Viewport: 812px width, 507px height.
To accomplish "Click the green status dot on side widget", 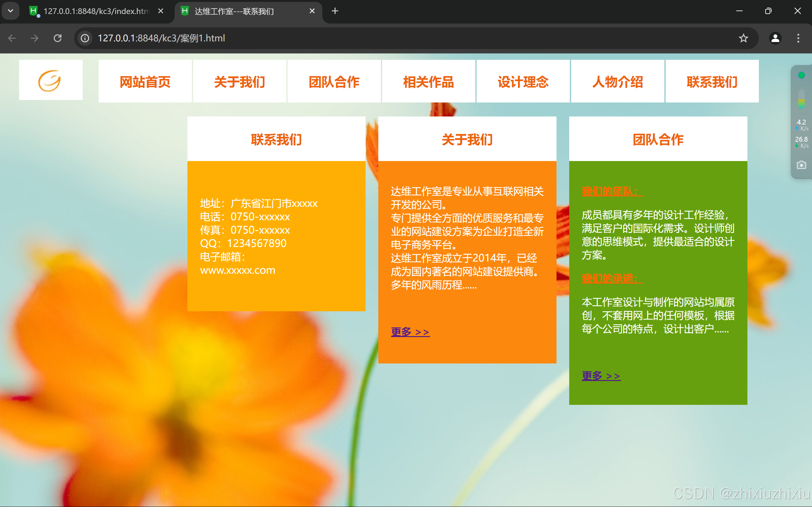I will [801, 75].
